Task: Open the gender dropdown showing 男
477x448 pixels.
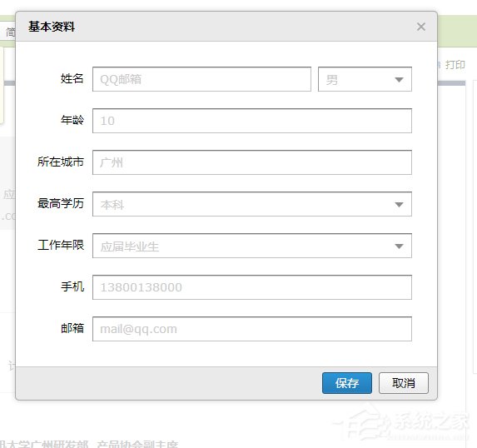Action: [x=365, y=79]
